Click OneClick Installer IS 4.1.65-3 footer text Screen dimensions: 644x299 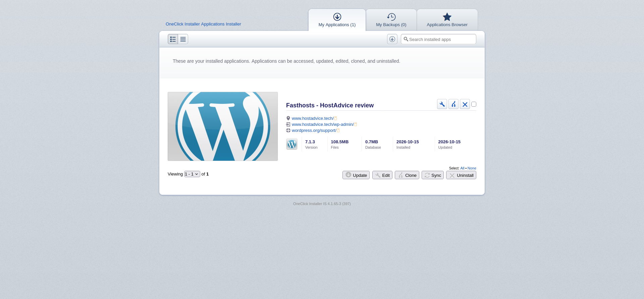tap(322, 204)
